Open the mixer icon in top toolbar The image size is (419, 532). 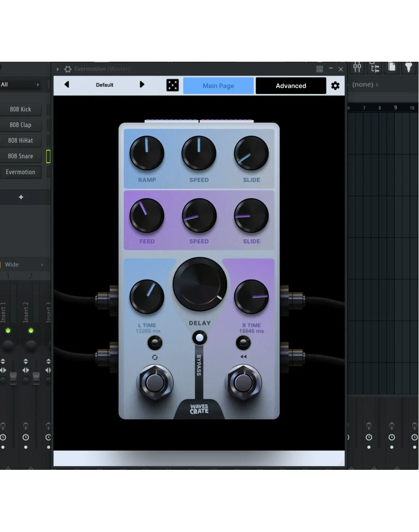coord(357,68)
